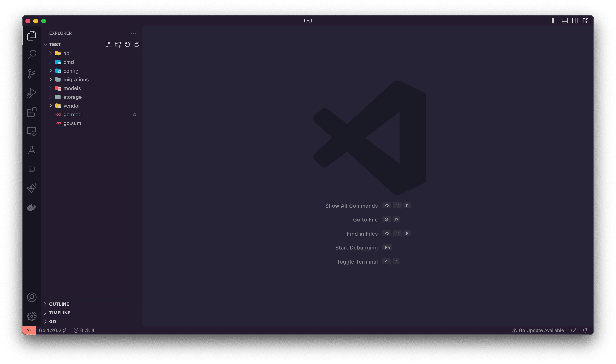This screenshot has height=364, width=616.
Task: Open the Explorer view in activity bar
Action: pos(32,36)
